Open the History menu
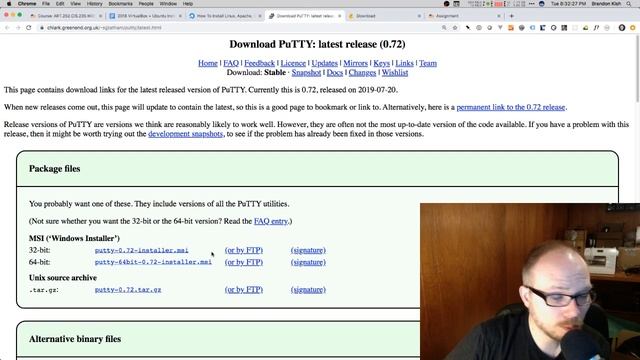Screen dimensions: 640x360 click(94, 4)
